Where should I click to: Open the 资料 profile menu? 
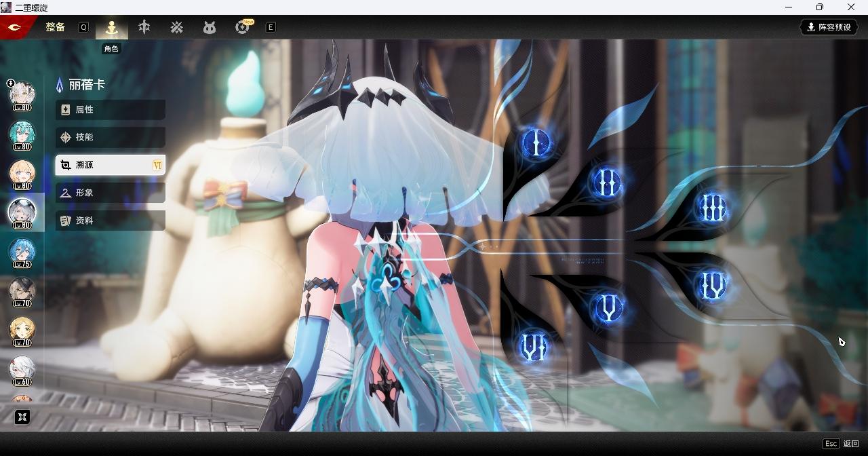[111, 221]
